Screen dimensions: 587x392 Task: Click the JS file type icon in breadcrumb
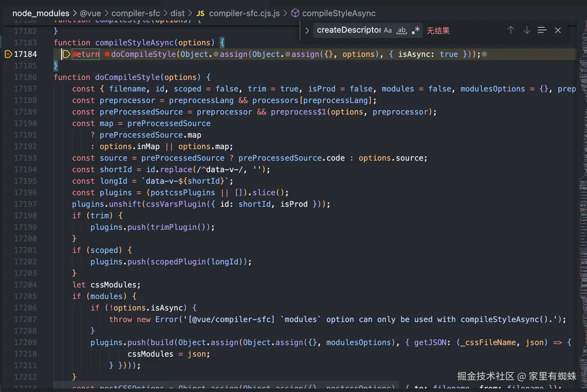click(x=201, y=13)
